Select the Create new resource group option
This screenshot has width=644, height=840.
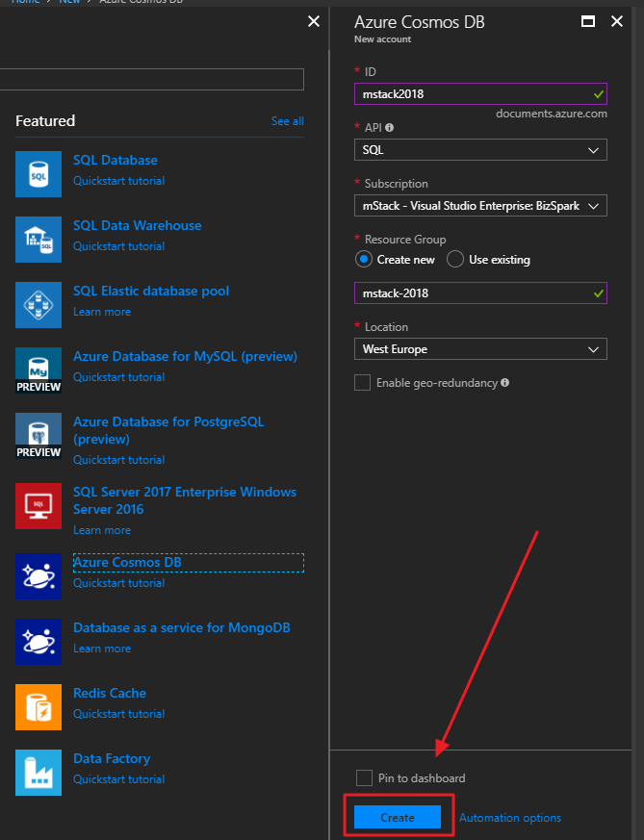point(364,259)
